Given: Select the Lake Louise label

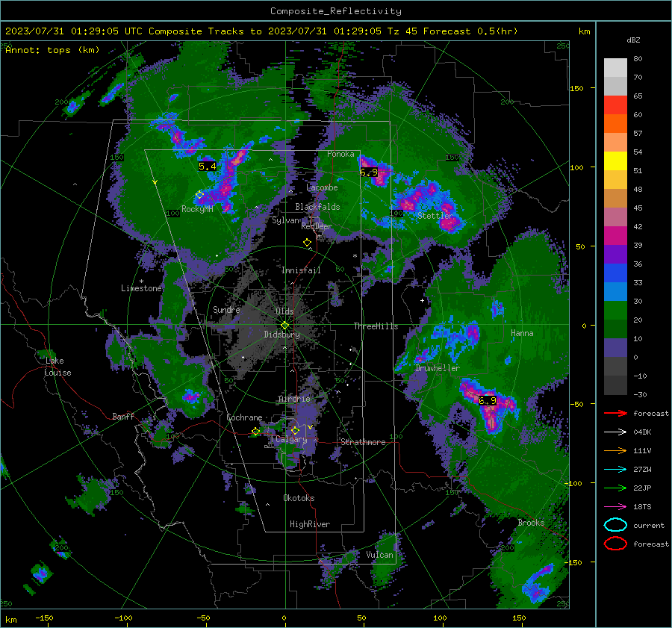Looking at the screenshot, I should [57, 367].
